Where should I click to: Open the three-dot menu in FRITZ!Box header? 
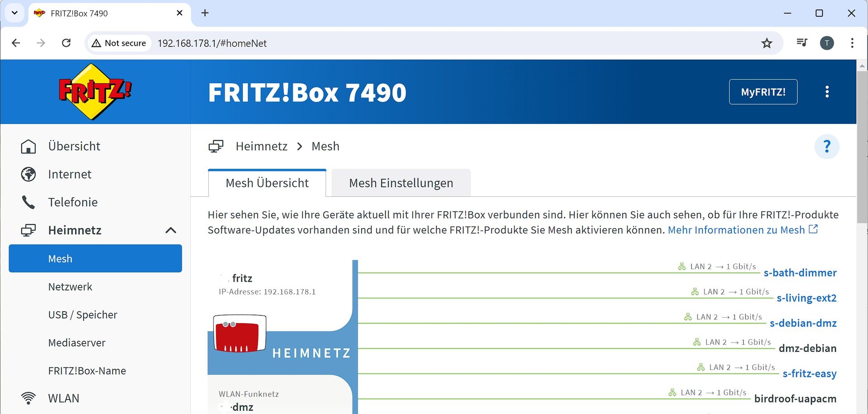coord(827,92)
